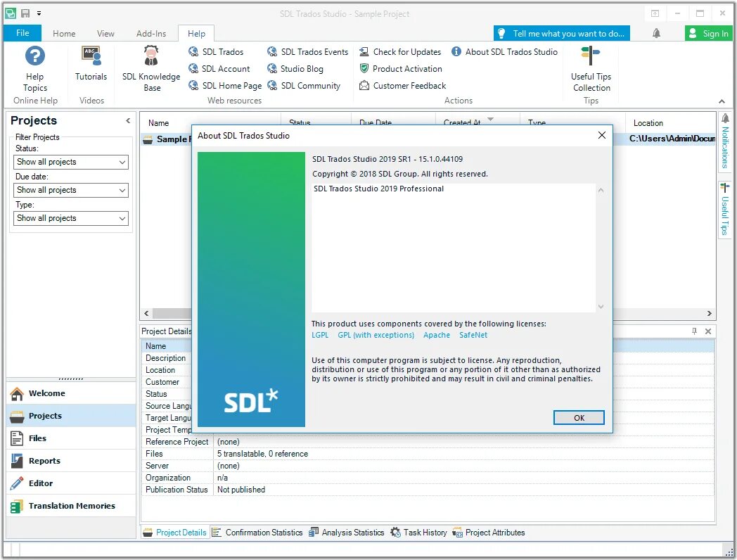Viewport: 737px width, 560px height.
Task: Click the project list left scroll arrow
Action: pos(146,314)
